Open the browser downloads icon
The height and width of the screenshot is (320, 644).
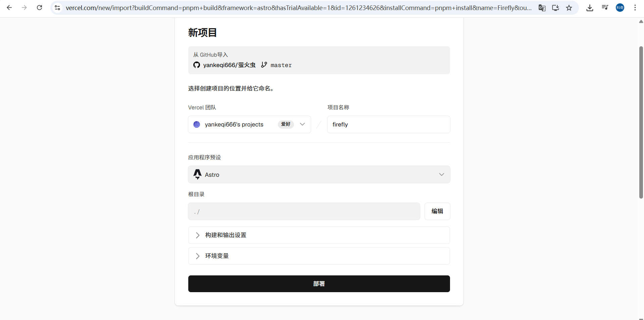coord(590,8)
